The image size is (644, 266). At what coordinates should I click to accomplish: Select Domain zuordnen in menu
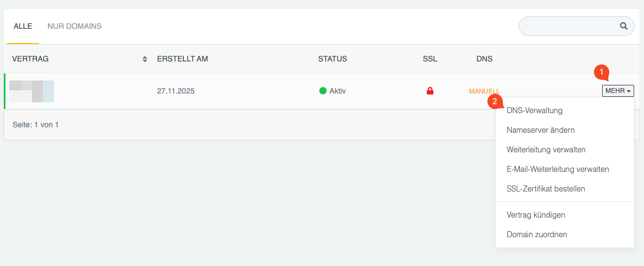pyautogui.click(x=537, y=234)
